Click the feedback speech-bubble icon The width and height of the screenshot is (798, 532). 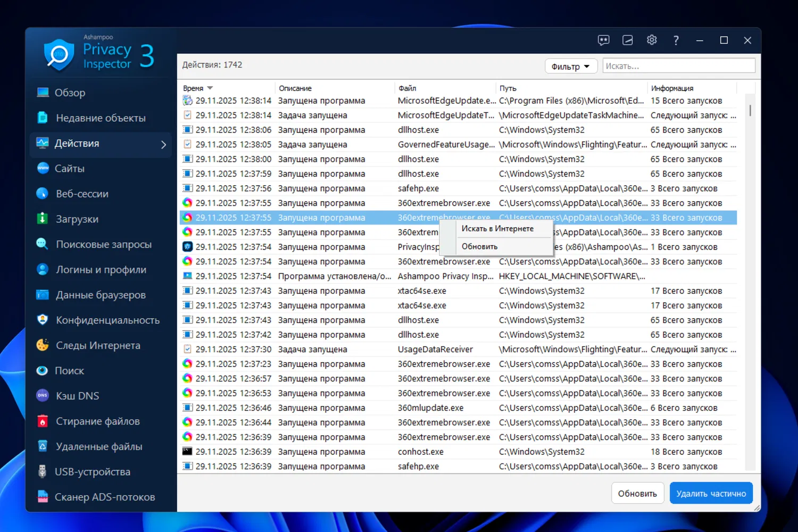coord(603,40)
